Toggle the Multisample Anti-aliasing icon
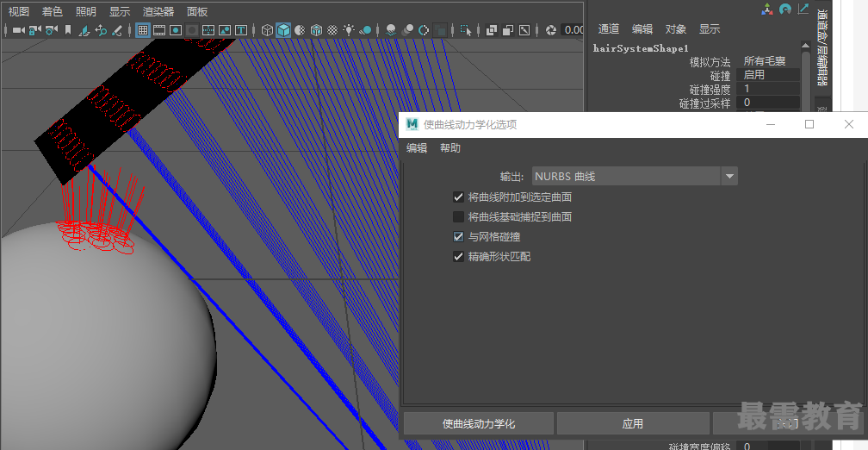 point(424,30)
